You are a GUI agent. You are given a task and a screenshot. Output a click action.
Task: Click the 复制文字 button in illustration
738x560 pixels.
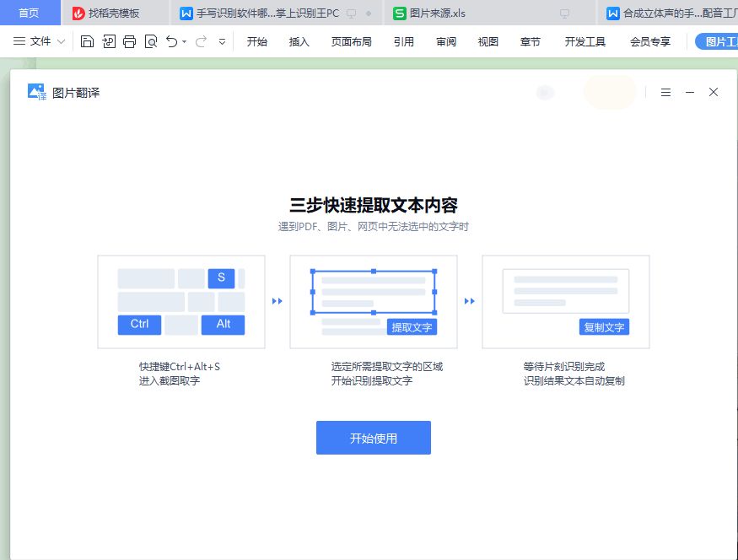pyautogui.click(x=604, y=327)
